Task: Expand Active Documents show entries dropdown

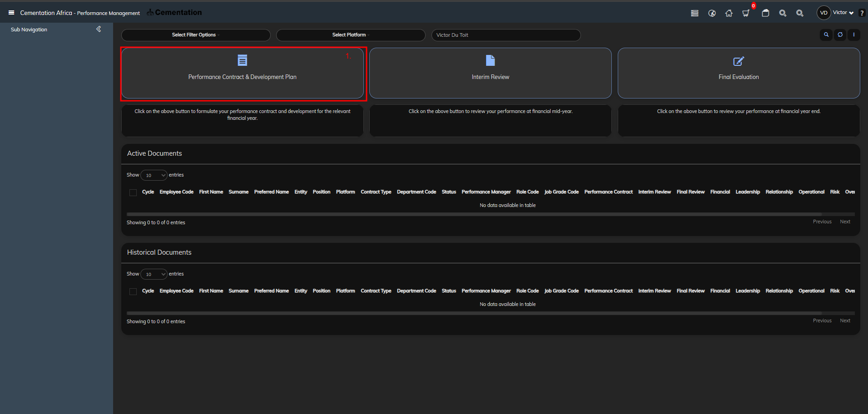Action: pyautogui.click(x=154, y=175)
